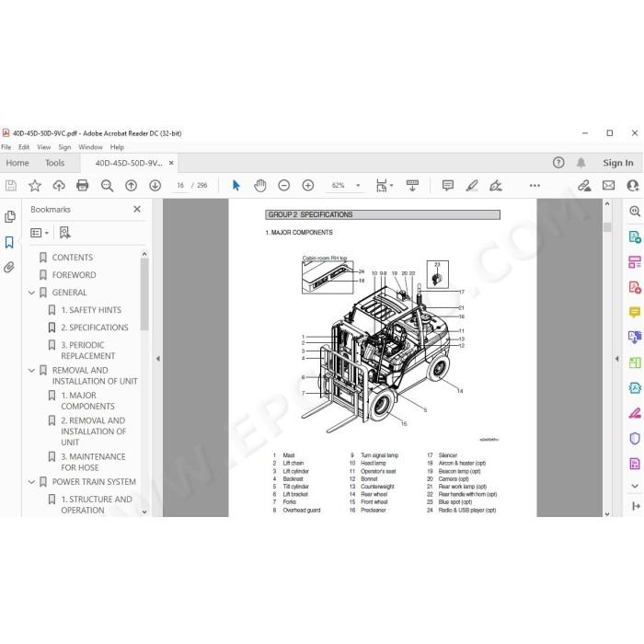Open the File menu
The image size is (644, 644).
point(6,147)
